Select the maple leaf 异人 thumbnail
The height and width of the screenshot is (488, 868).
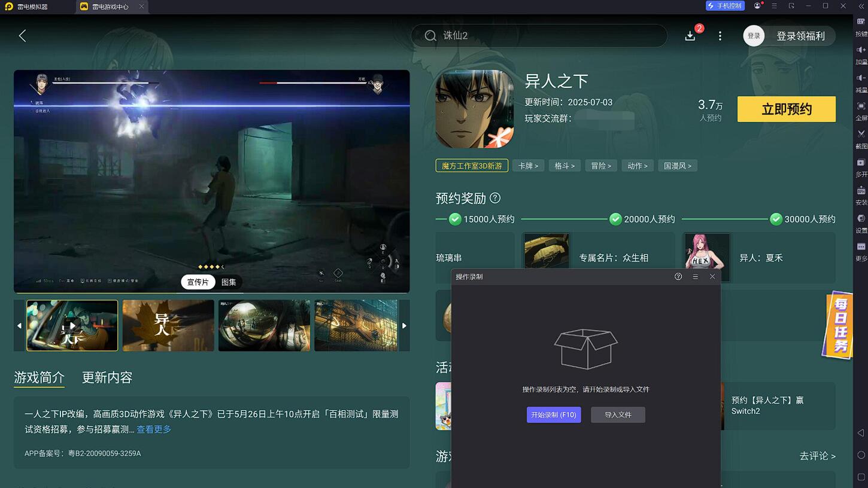coord(168,325)
